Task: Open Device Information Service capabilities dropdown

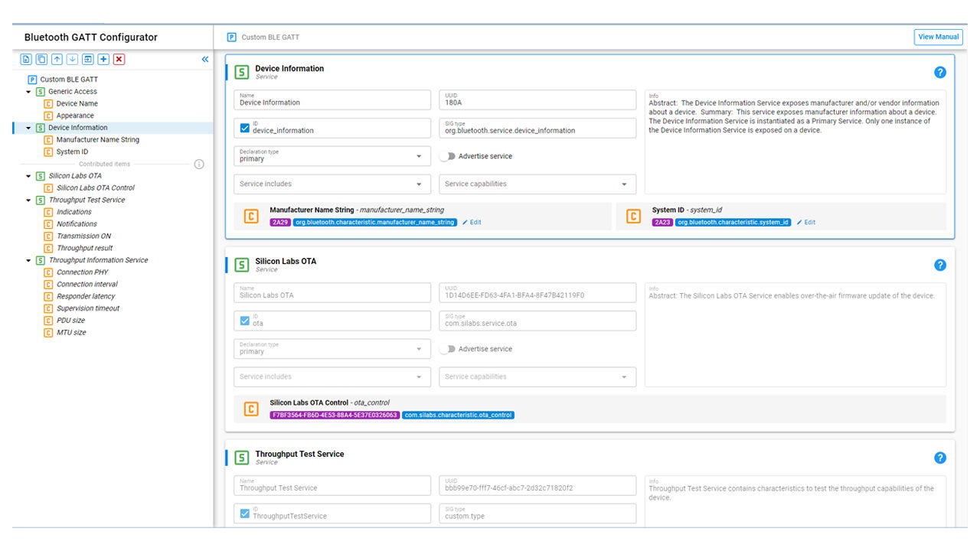Action: 537,184
